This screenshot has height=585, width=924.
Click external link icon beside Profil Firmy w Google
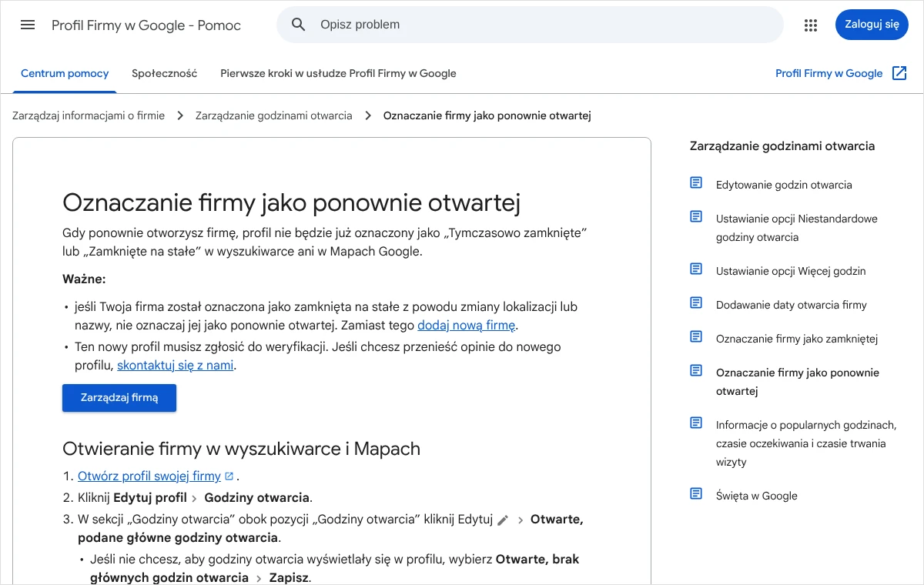[899, 73]
